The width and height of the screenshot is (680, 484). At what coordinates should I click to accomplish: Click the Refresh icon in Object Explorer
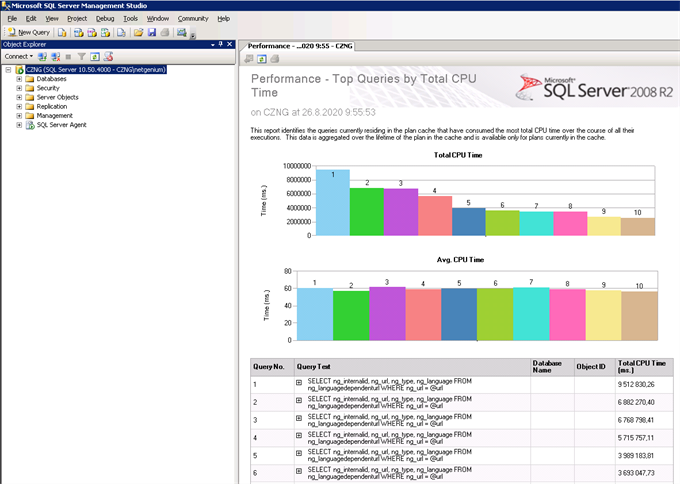point(95,56)
